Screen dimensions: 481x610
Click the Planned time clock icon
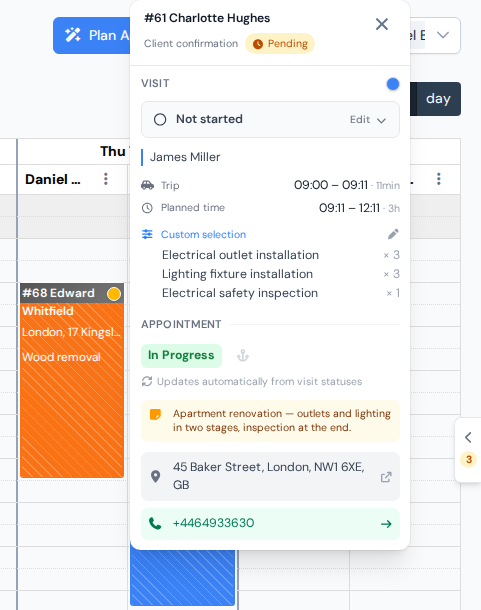pos(147,208)
